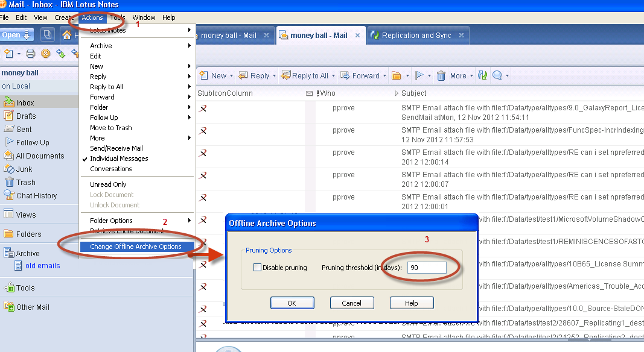Open Folder Options submenu
This screenshot has width=644, height=352.
point(137,221)
